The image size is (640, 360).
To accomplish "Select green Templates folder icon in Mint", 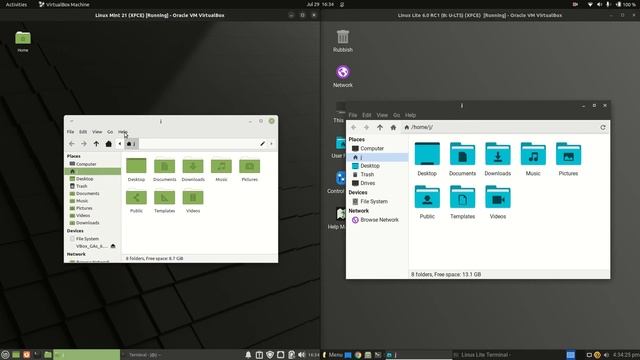I will [164, 198].
